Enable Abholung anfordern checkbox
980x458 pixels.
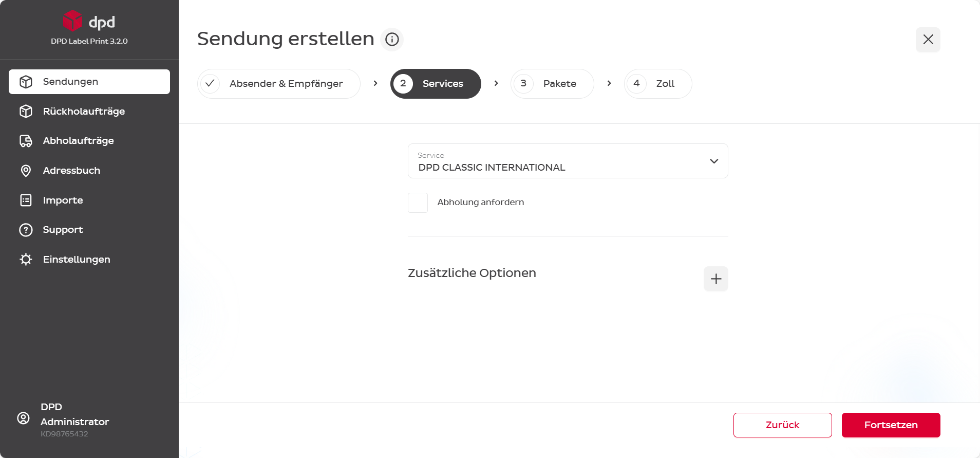point(418,203)
